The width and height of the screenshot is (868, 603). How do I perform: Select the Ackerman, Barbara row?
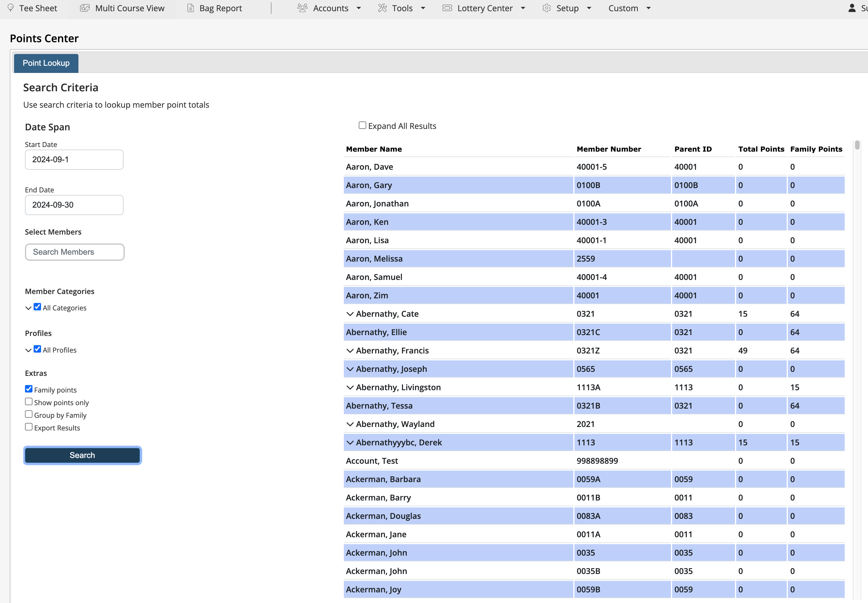point(594,480)
